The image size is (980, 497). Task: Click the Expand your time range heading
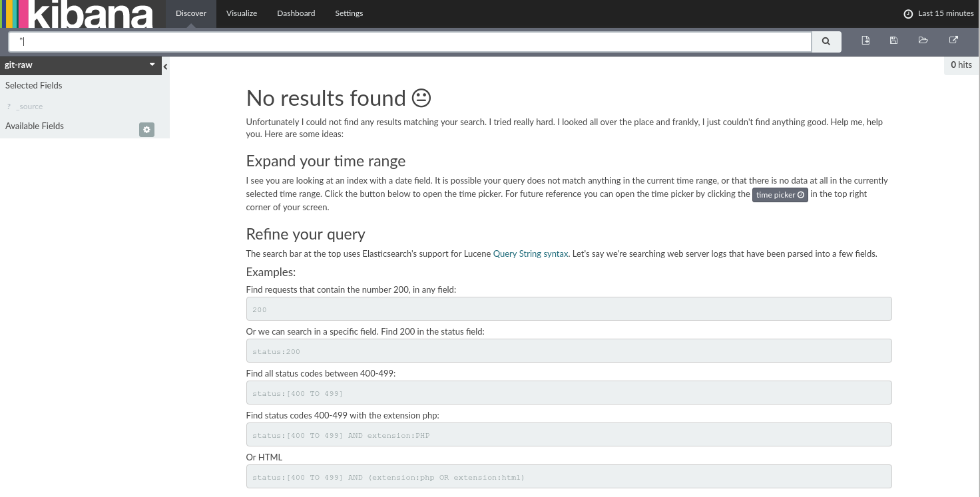[326, 161]
